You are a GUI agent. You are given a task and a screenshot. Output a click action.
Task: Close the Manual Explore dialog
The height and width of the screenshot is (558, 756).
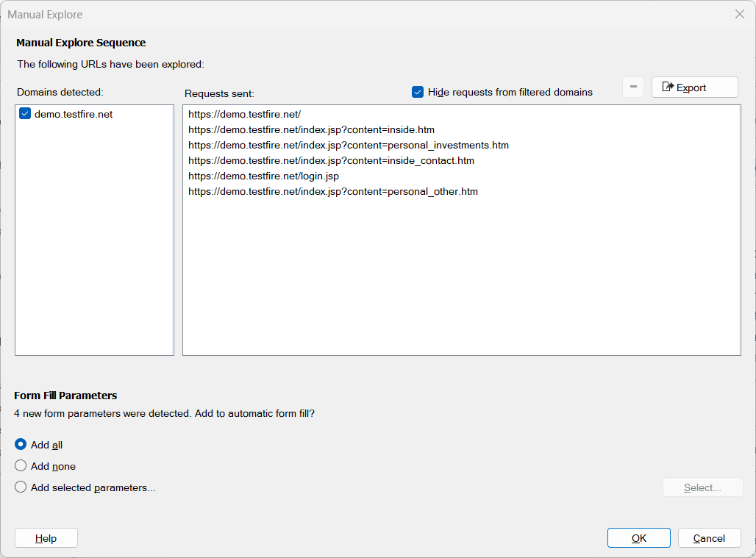click(x=740, y=14)
